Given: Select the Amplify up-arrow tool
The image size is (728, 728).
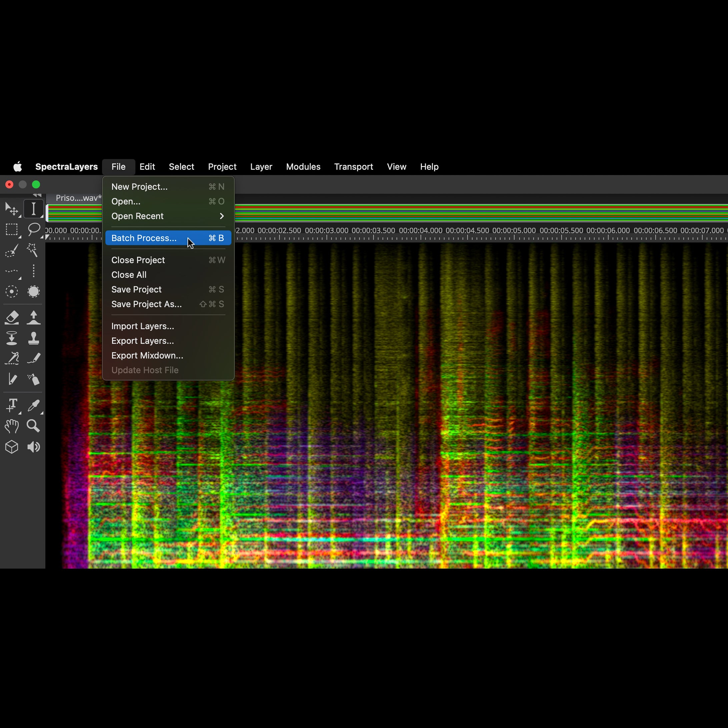Looking at the screenshot, I should 34,317.
